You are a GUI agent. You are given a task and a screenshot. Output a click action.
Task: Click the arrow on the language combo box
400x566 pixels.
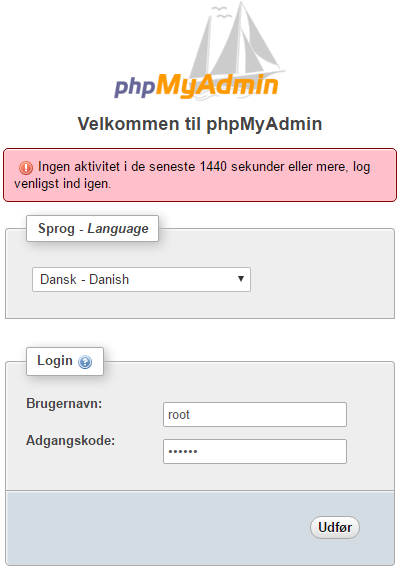tap(241, 279)
